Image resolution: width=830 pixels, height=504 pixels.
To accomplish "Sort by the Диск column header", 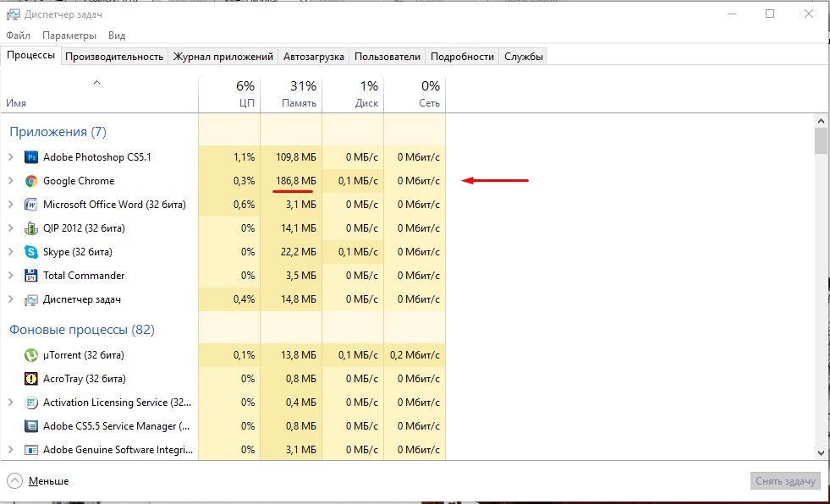I will [x=353, y=95].
